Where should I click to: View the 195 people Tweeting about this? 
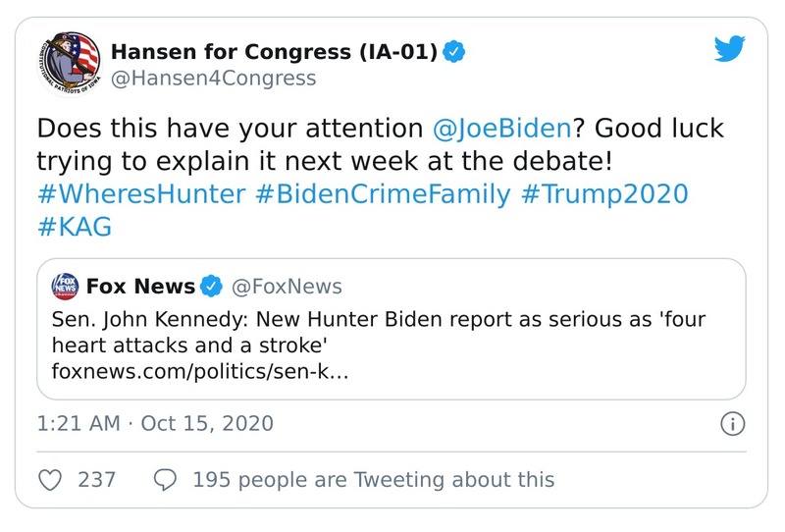(x=373, y=480)
